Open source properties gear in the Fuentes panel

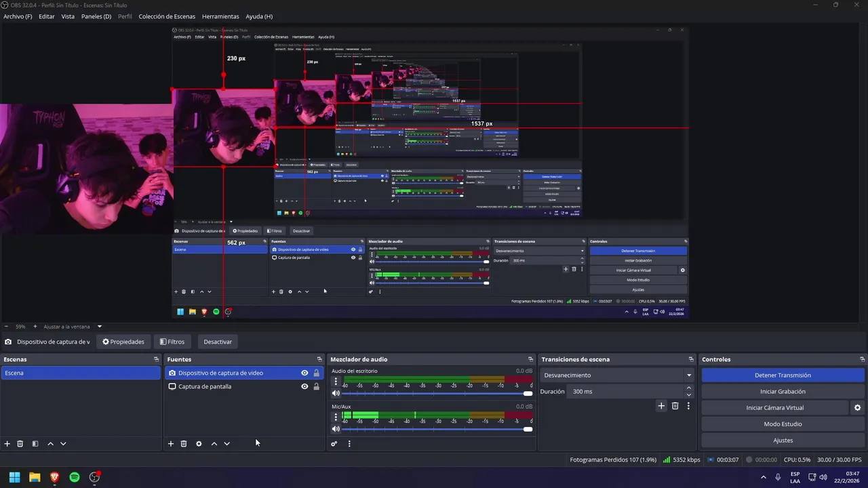point(199,444)
